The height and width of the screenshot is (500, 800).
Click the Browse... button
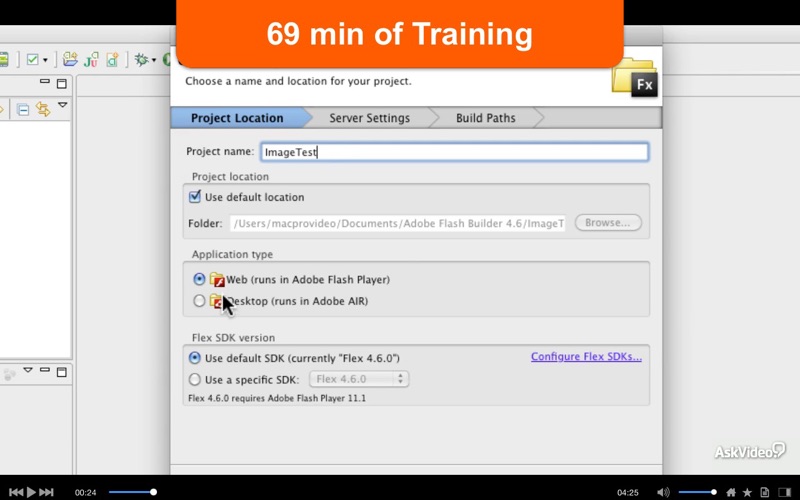click(x=608, y=223)
